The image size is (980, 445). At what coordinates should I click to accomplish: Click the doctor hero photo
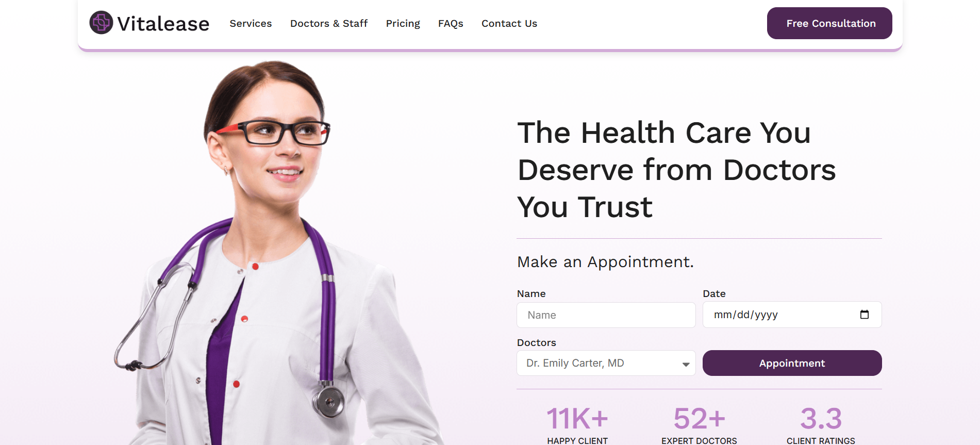(278, 253)
